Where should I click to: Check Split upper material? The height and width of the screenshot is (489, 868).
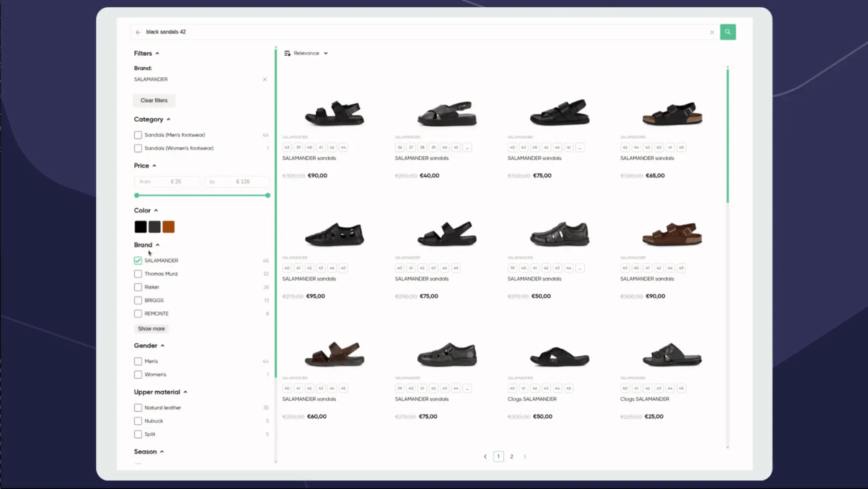[138, 434]
